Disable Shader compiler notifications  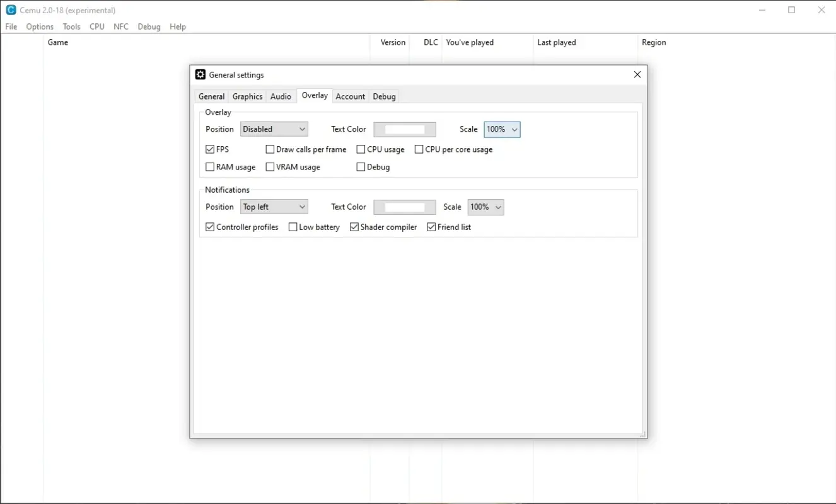pos(354,227)
